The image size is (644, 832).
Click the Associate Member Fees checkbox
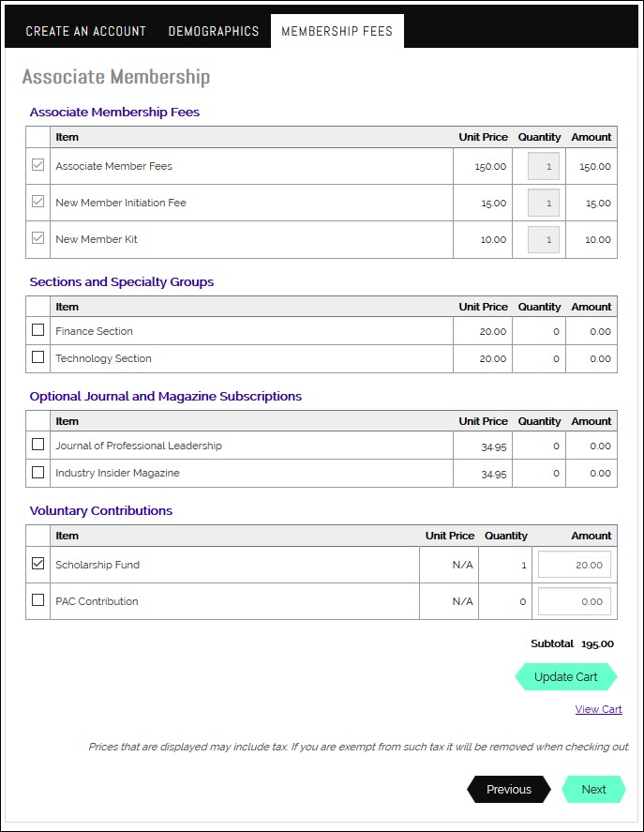[x=37, y=165]
